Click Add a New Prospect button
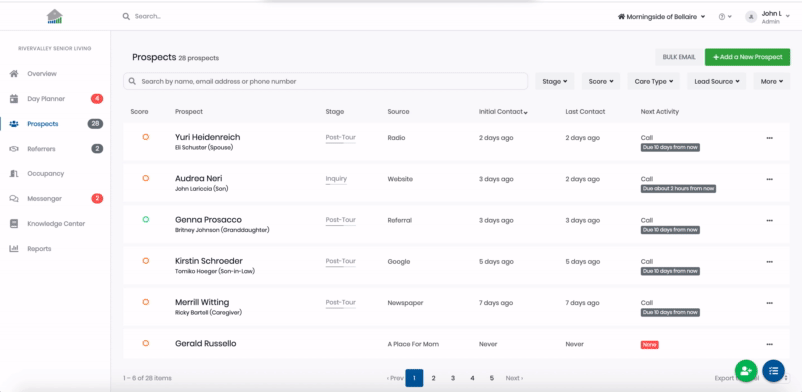The width and height of the screenshot is (802, 392). [747, 57]
